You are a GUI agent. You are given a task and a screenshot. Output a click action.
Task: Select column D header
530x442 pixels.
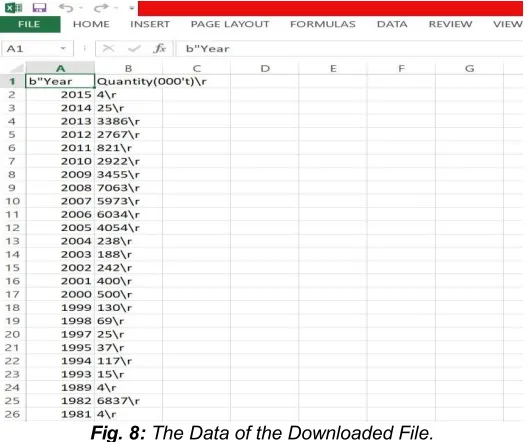[x=265, y=68]
